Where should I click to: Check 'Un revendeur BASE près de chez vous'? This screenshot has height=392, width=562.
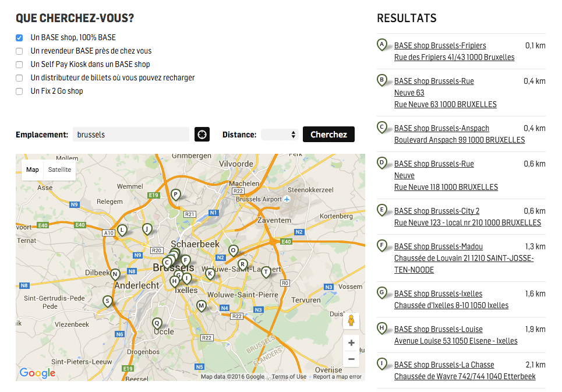click(19, 51)
